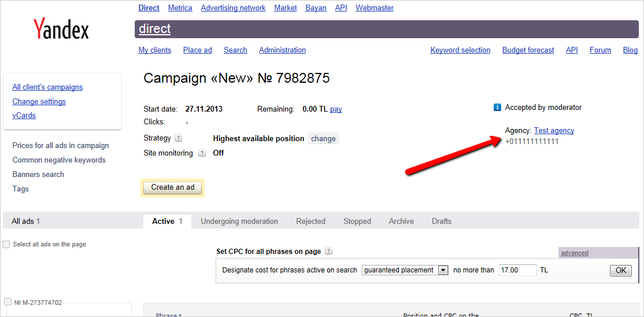Image resolution: width=644 pixels, height=317 pixels.
Task: Open Strategy help question mark icon
Action: point(178,139)
